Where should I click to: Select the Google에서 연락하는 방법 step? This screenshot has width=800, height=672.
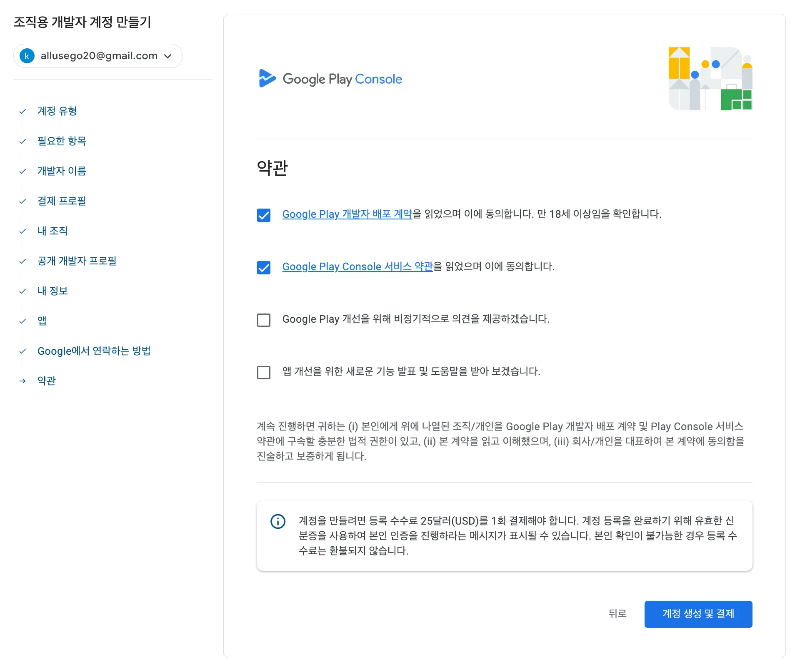pyautogui.click(x=94, y=351)
